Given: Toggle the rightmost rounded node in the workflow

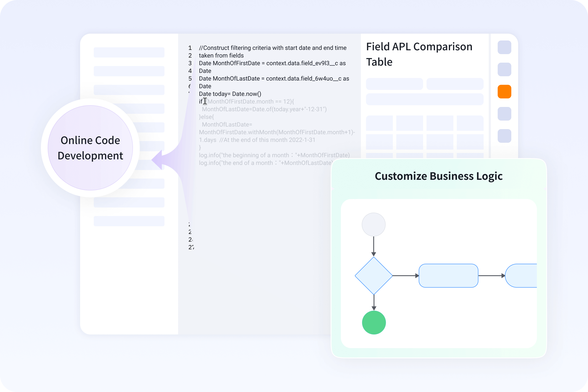Looking at the screenshot, I should point(525,275).
